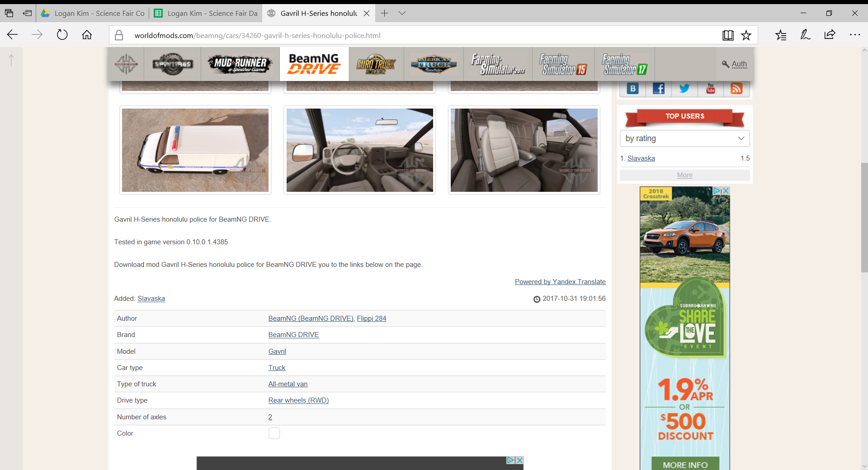
Task: View dashboard interior thumbnail
Action: tap(359, 150)
